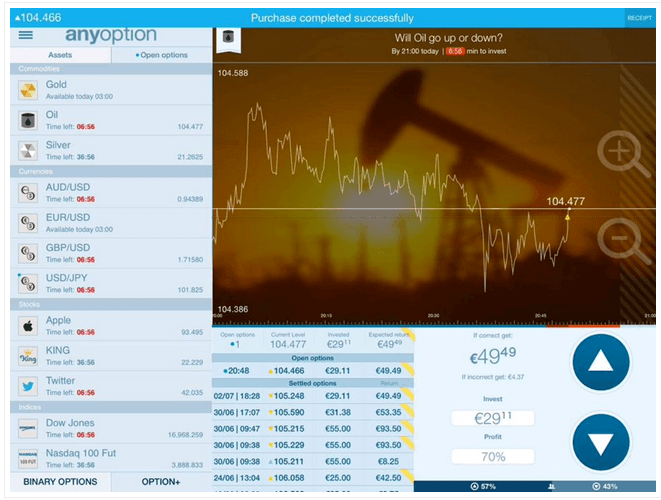The width and height of the screenshot is (661, 500).
Task: Click settled option 30/06 | 09:47
Action: pos(313,429)
